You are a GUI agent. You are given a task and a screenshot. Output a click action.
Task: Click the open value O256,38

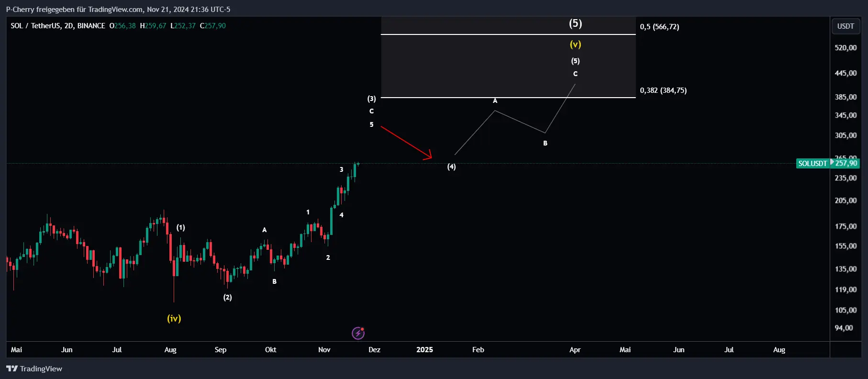[122, 26]
